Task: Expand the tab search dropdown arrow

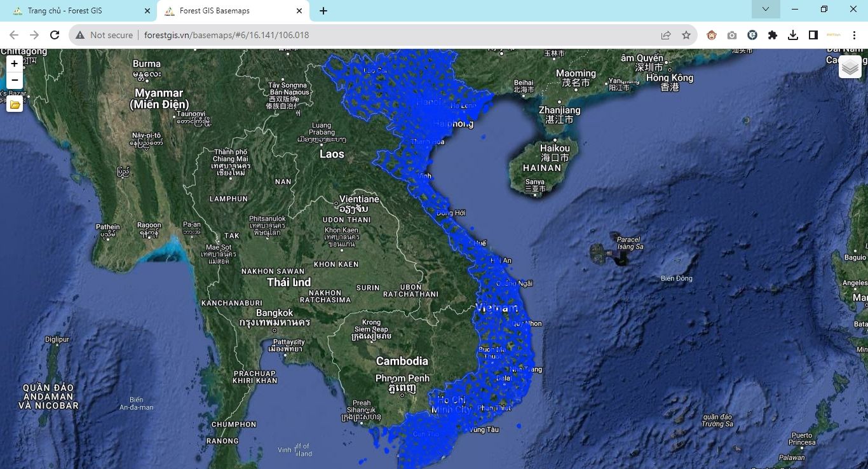Action: 766,10
